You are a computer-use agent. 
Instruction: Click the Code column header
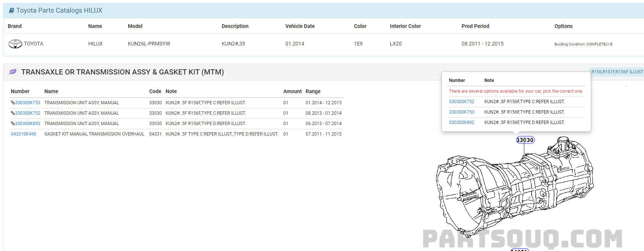[x=155, y=91]
